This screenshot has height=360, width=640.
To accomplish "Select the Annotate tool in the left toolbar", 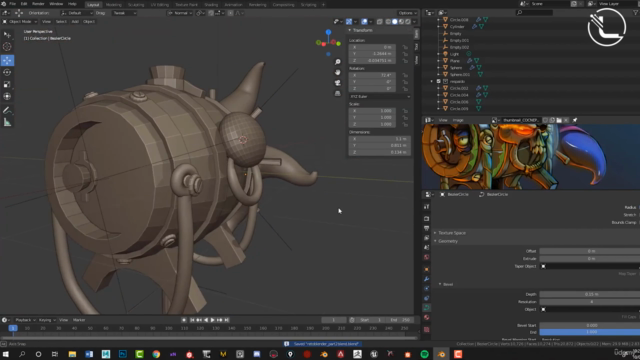I will coord(7,110).
